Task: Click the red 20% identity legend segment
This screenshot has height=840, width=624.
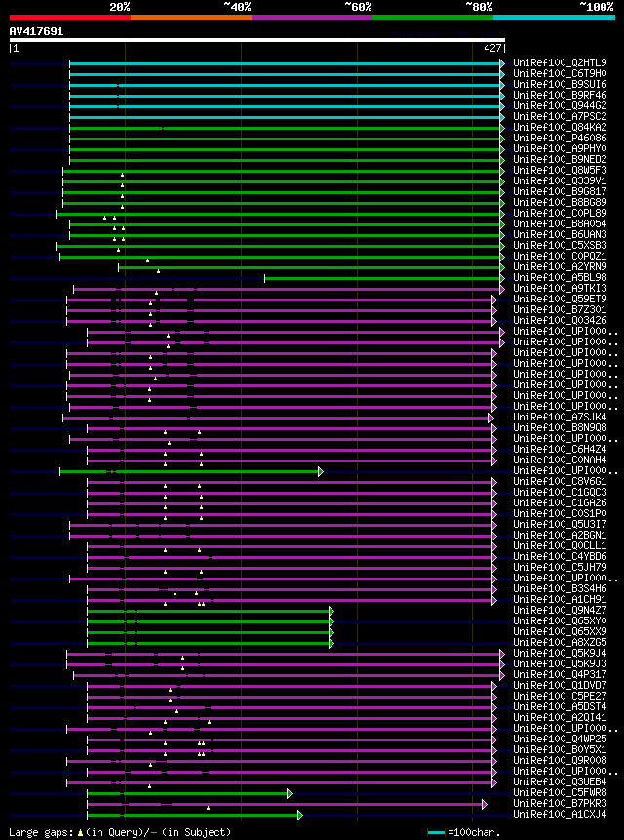Action: tap(70, 18)
